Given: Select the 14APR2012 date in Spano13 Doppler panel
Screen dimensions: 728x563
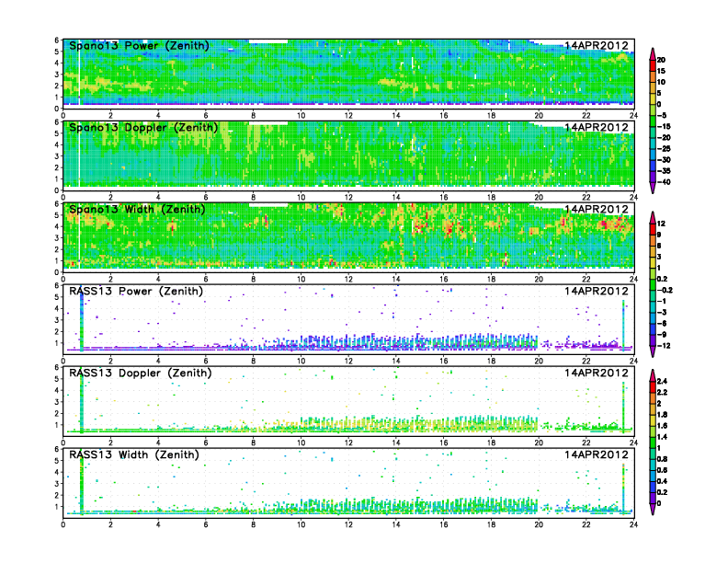Looking at the screenshot, I should [x=597, y=128].
